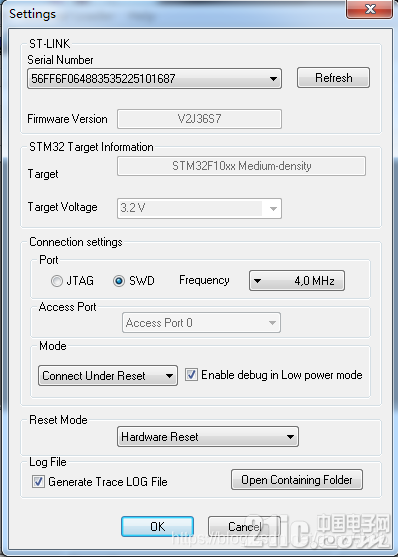
Task: Toggle Enable debug in Low power mode
Action: click(x=191, y=375)
